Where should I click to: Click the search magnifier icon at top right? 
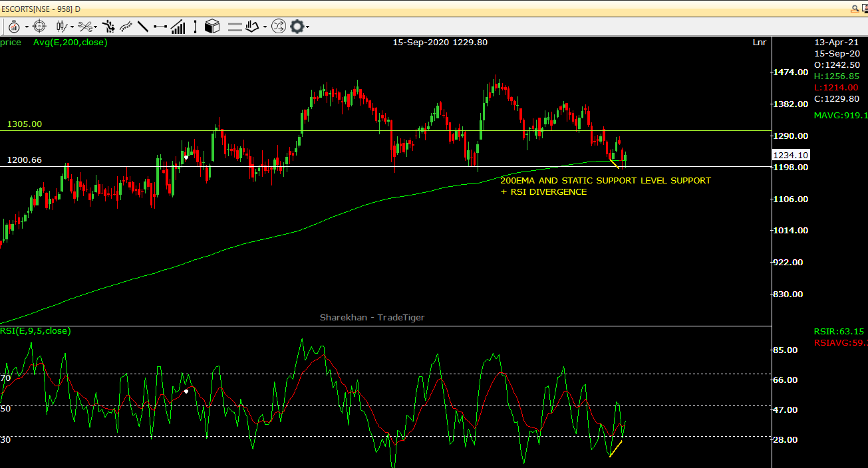(x=855, y=9)
